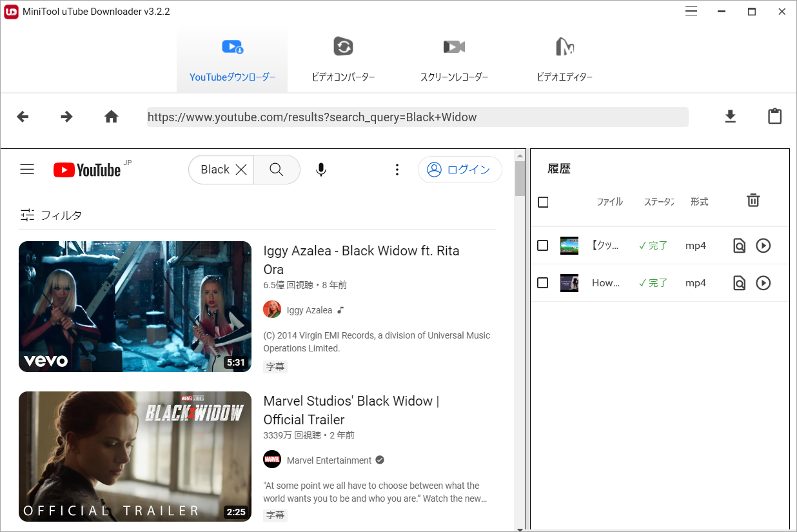Play the downloaded How... video
The image size is (797, 532).
(x=763, y=282)
